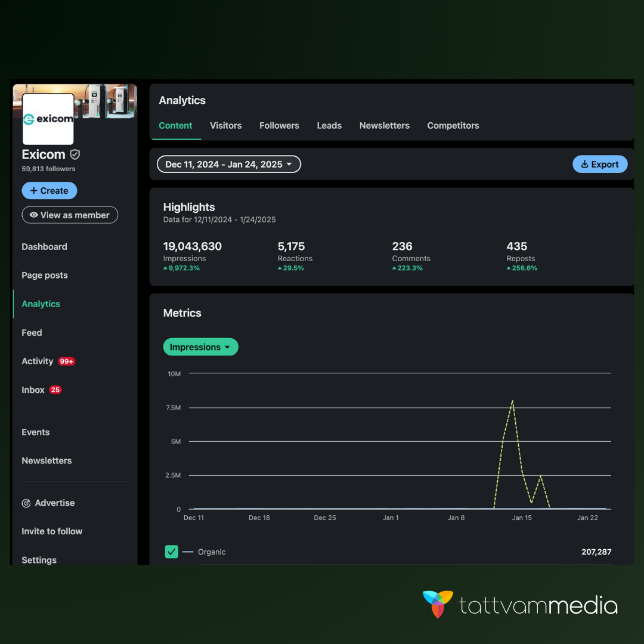Image resolution: width=644 pixels, height=644 pixels.
Task: Open the date range dropdown
Action: (229, 165)
